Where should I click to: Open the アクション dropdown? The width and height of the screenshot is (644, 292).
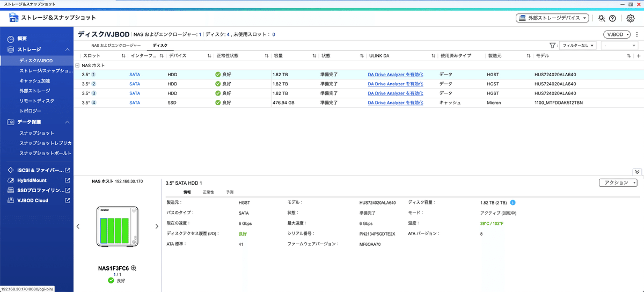pyautogui.click(x=618, y=182)
